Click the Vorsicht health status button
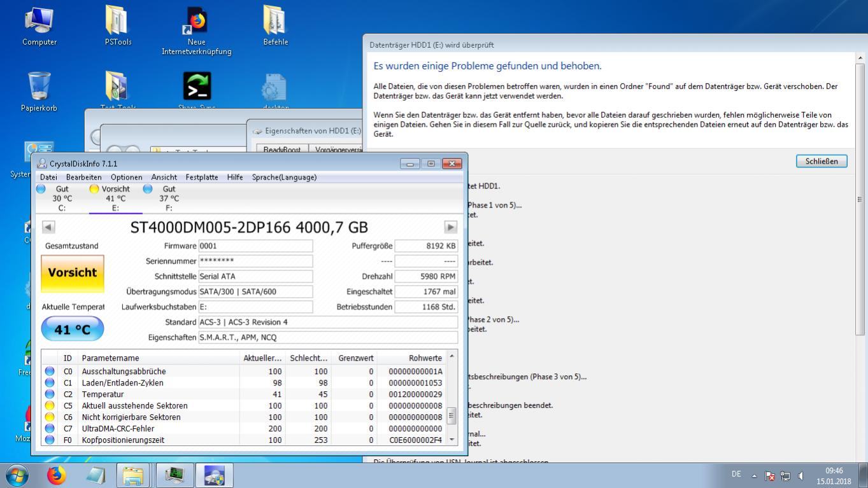This screenshot has width=868, height=488. 73,274
